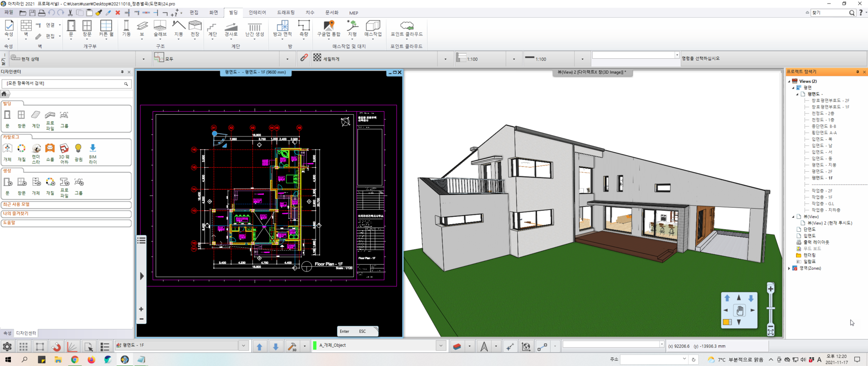Viewport: 868px width, 366px height.
Task: Go down one floor with blue down arrow
Action: click(x=276, y=347)
